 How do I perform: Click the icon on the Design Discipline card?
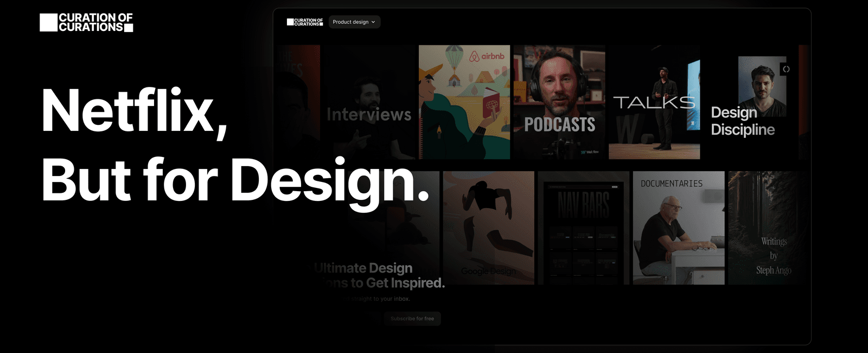click(x=786, y=69)
